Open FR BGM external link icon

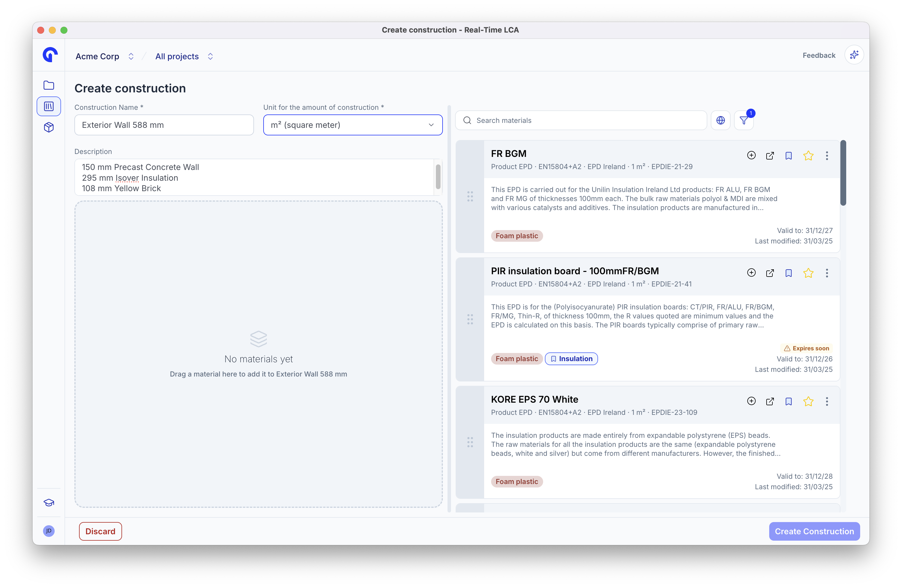[x=770, y=155]
